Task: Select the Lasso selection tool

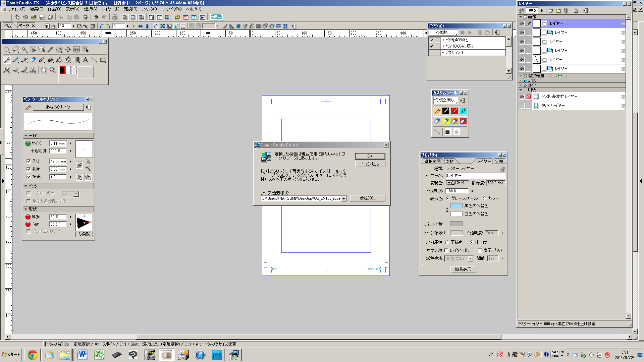Action: pyautogui.click(x=15, y=50)
